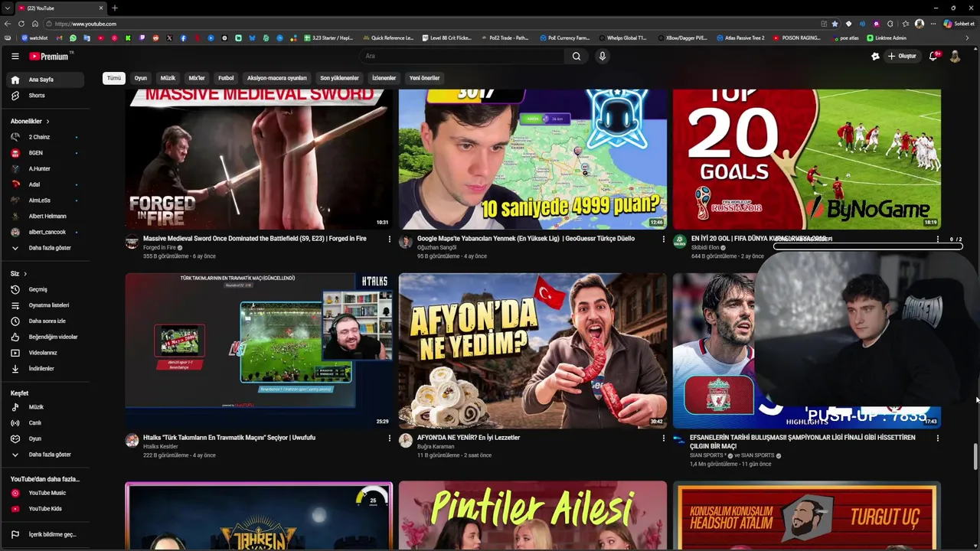
Task: Open the BGEN subscription channel
Action: (45, 153)
